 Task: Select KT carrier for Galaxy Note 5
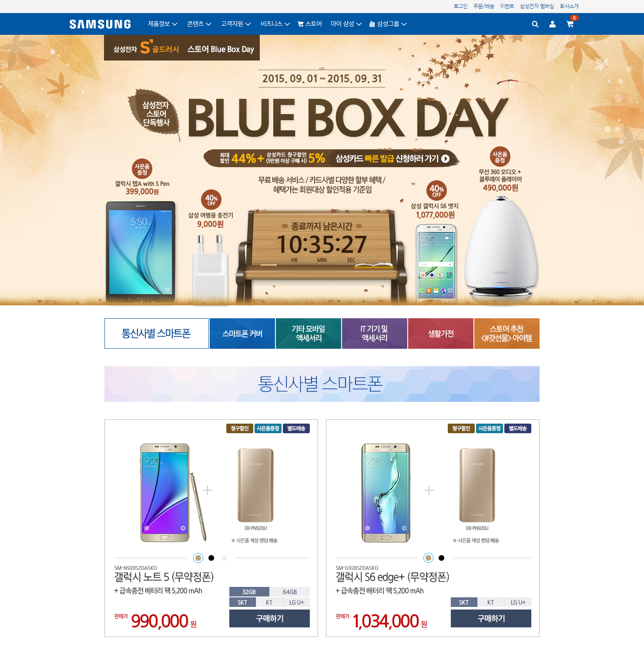(269, 602)
